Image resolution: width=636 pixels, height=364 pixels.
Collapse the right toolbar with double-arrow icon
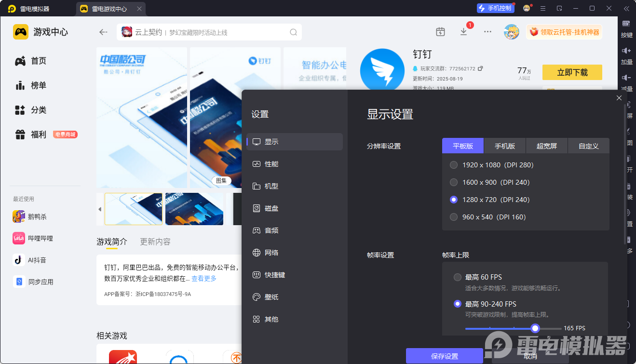(626, 8)
